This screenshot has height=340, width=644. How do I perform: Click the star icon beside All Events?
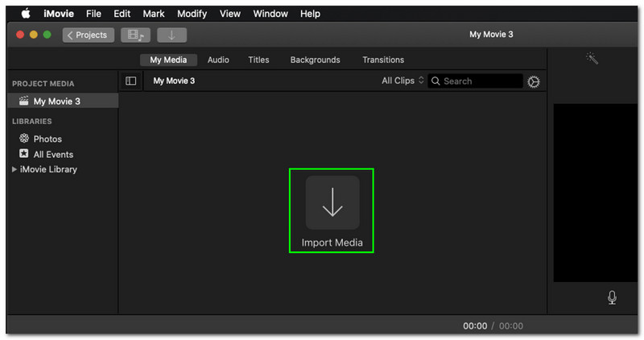[24, 153]
